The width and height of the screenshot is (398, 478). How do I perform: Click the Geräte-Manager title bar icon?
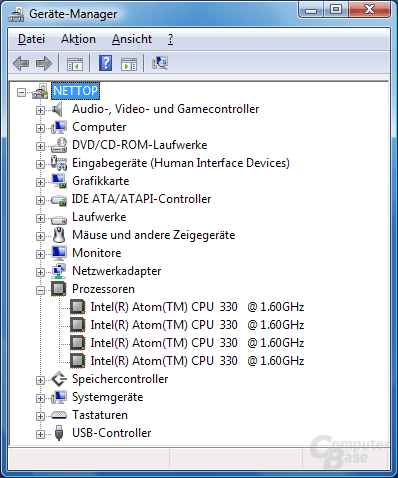16,14
